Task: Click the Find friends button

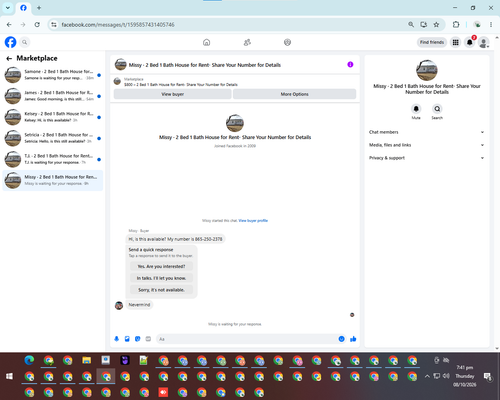Action: point(432,42)
